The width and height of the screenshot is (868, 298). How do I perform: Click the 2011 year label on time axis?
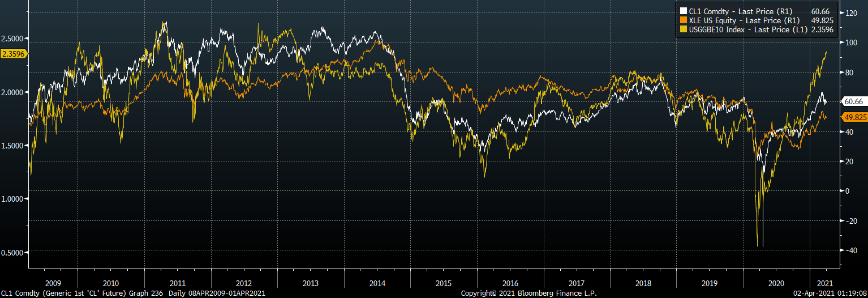click(178, 283)
